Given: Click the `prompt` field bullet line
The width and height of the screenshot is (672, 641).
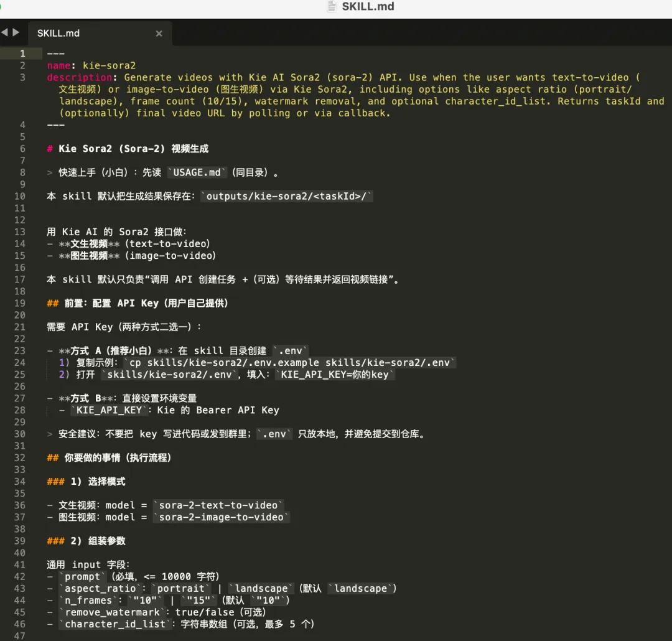Looking at the screenshot, I should click(x=133, y=577).
